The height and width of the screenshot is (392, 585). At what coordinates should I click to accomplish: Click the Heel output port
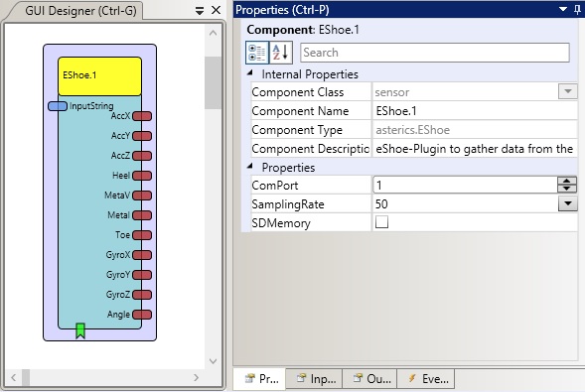142,176
